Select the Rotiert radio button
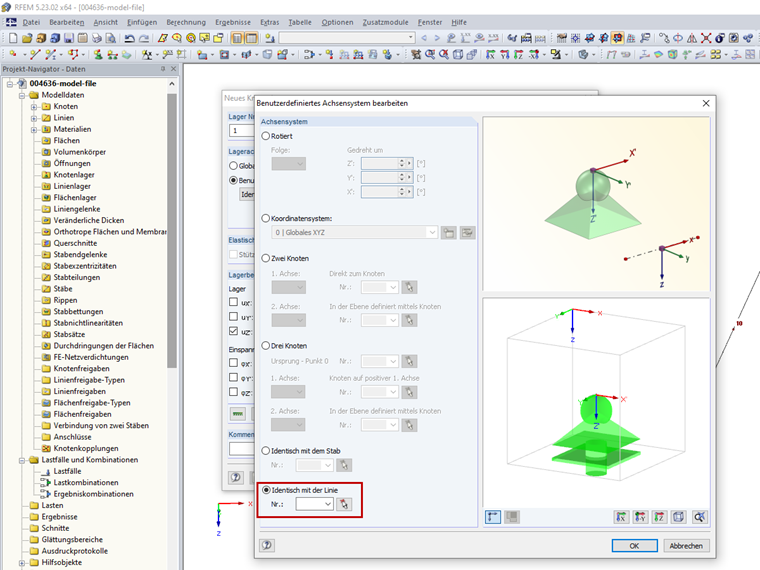760x570 pixels. [266, 136]
